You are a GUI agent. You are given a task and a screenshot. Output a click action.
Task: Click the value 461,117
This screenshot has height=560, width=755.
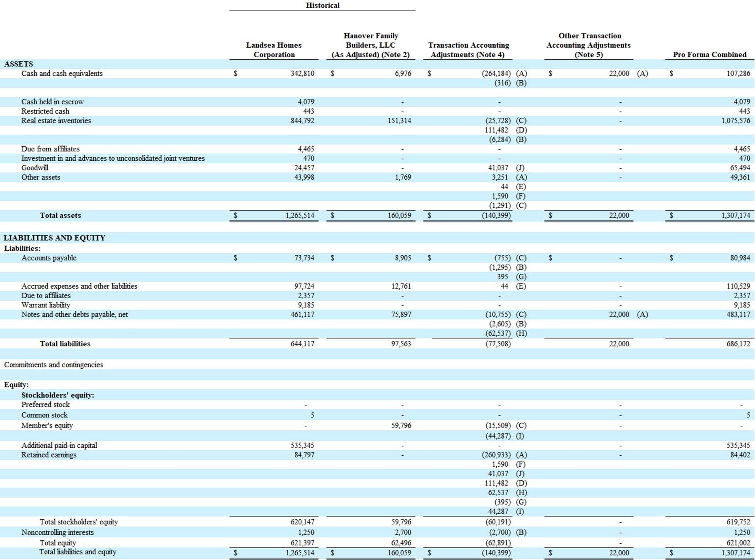tap(302, 315)
